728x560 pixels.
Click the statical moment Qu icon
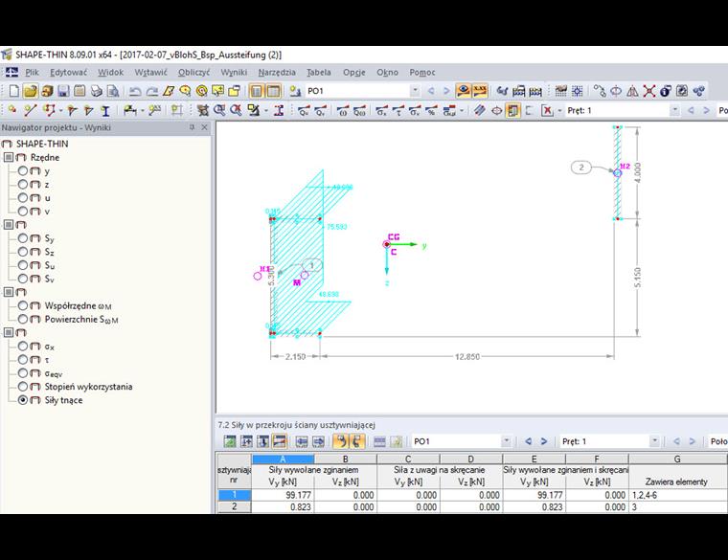pos(304,110)
